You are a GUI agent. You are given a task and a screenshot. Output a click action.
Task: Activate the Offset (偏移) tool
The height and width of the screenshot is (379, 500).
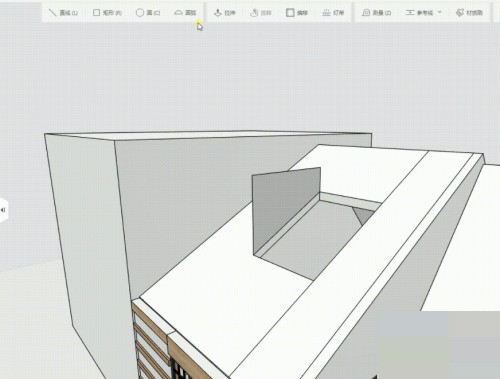pos(297,13)
